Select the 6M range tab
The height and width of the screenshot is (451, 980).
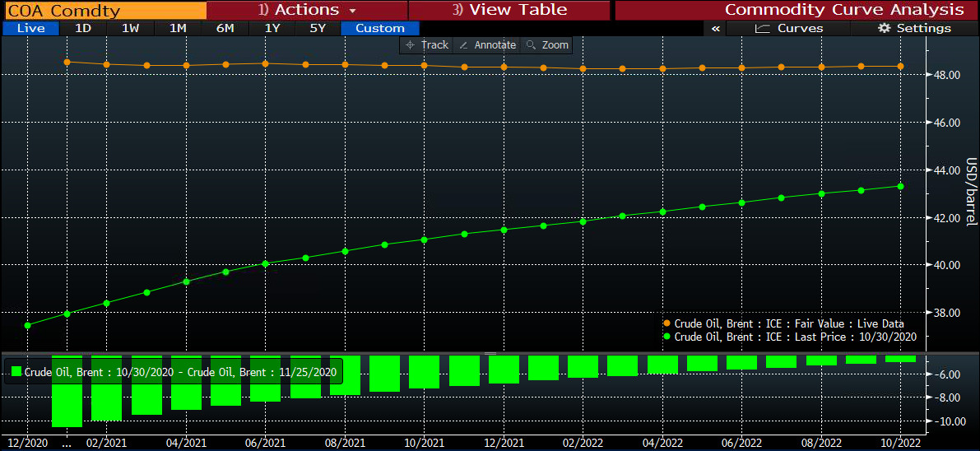point(225,28)
